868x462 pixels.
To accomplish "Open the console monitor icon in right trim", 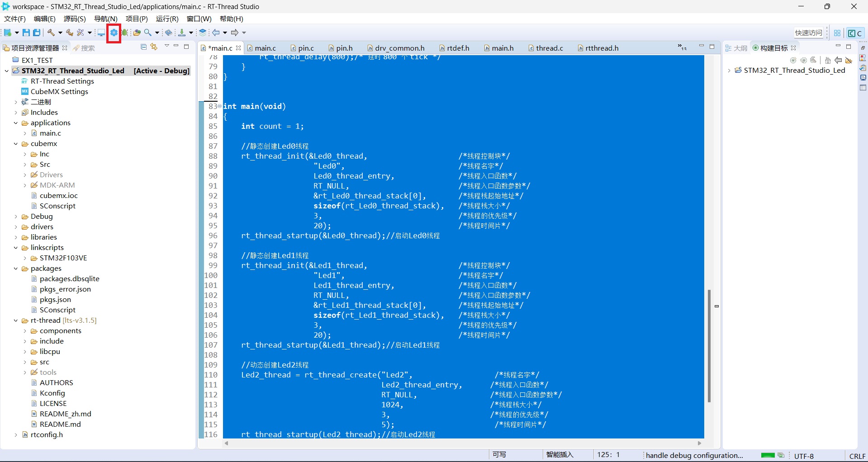I will pos(863,78).
